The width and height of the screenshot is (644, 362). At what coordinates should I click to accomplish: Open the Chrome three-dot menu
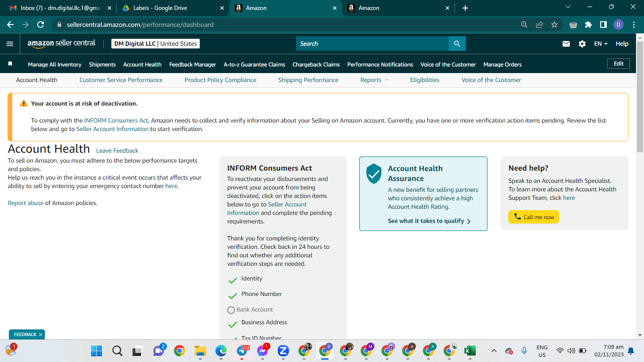[x=634, y=25]
